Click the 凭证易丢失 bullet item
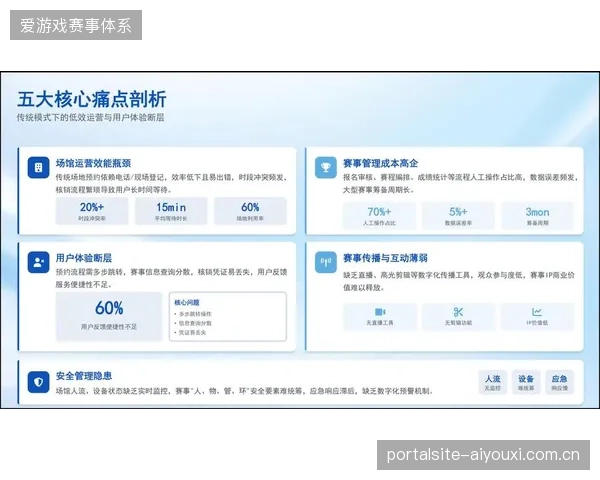 (190, 333)
